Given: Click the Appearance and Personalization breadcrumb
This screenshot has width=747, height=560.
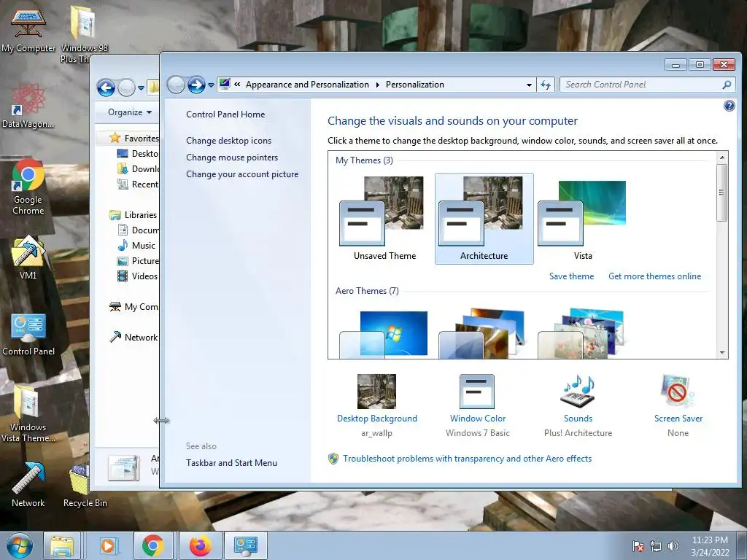Looking at the screenshot, I should click(x=307, y=85).
